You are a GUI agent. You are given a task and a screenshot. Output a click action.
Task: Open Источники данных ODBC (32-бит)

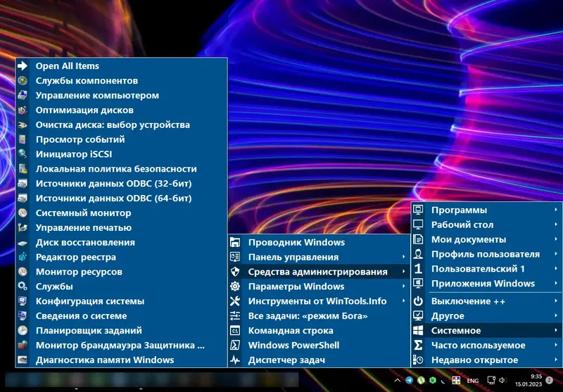coord(121,184)
